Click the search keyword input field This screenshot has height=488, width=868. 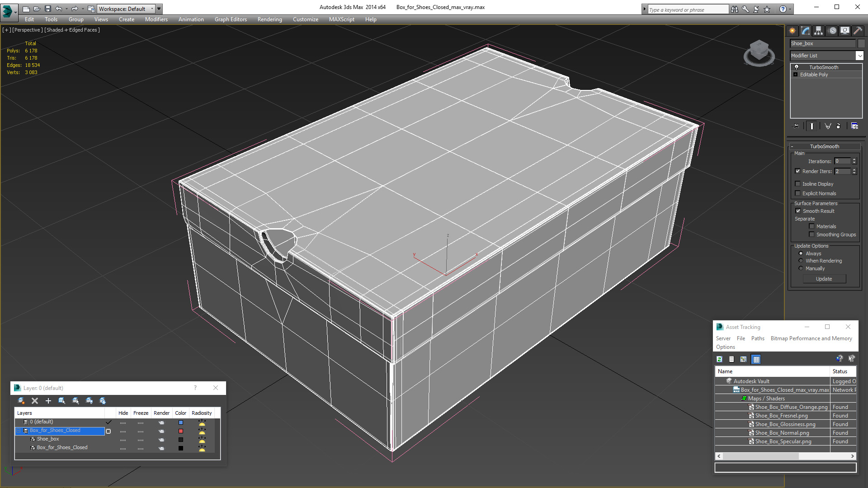688,9
